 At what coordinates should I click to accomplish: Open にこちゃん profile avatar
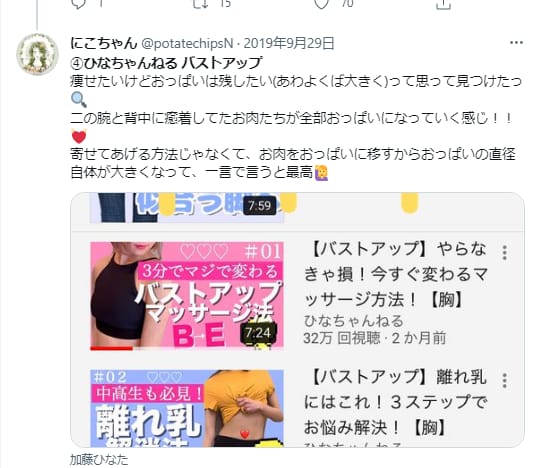click(x=37, y=54)
